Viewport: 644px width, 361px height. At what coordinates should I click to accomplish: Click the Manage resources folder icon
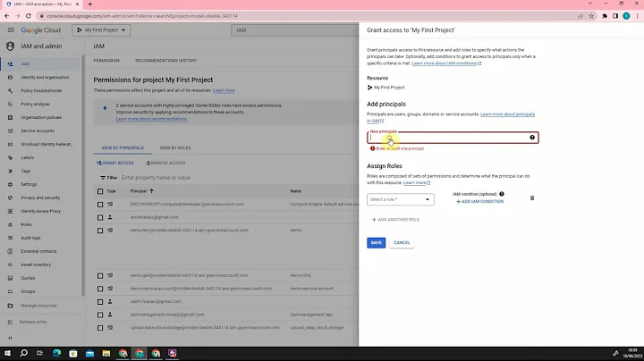10,306
